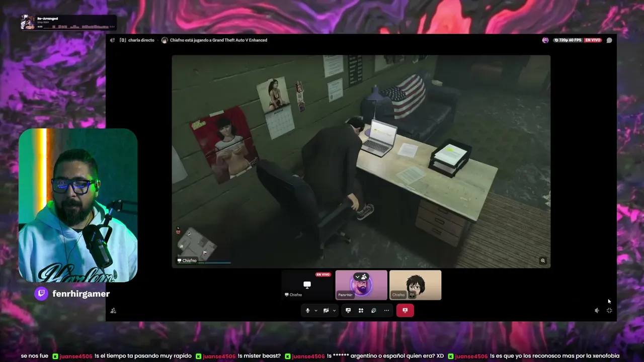Click the song progress bar in the music widget
This screenshot has width=644, height=362.
tap(76, 27)
